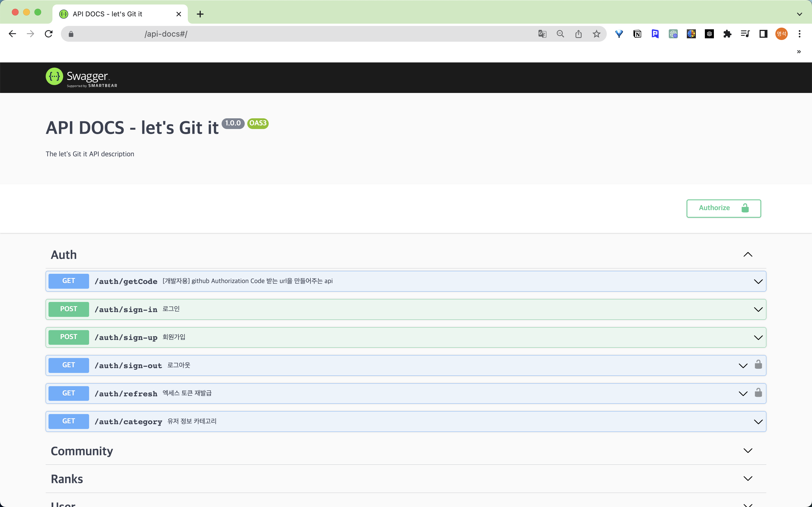Click the share page icon in address bar

(x=578, y=34)
